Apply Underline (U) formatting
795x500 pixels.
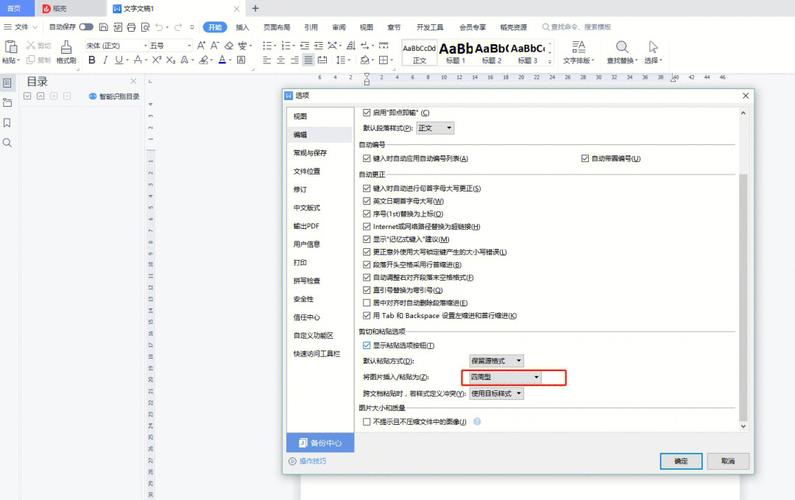tap(119, 60)
